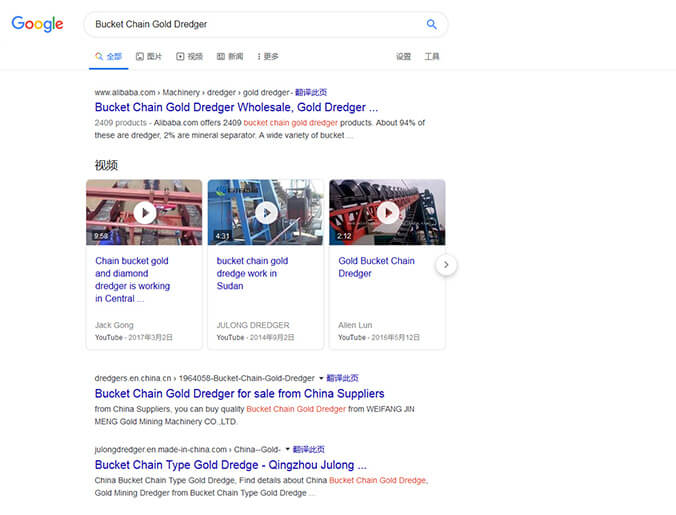Screen dimensions: 676x515
Task: Click the '2409 products' snippet text
Action: 121,123
